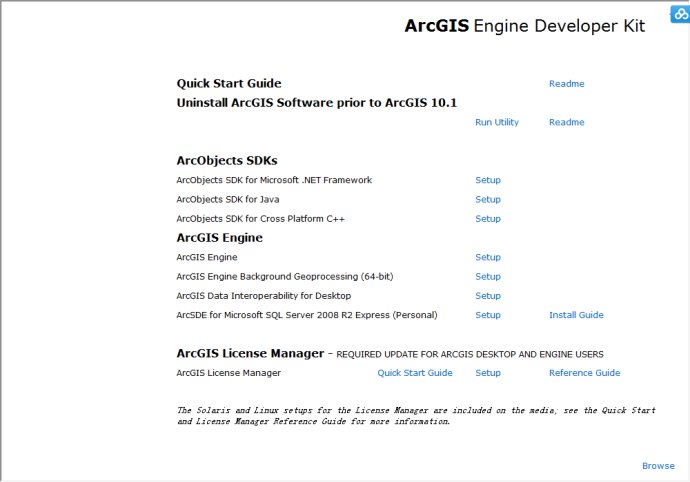Click 'Uninstall ArcGIS Software prior to ArcGIS 10.1' text
Image resolution: width=690 pixels, height=482 pixels.
[x=317, y=103]
